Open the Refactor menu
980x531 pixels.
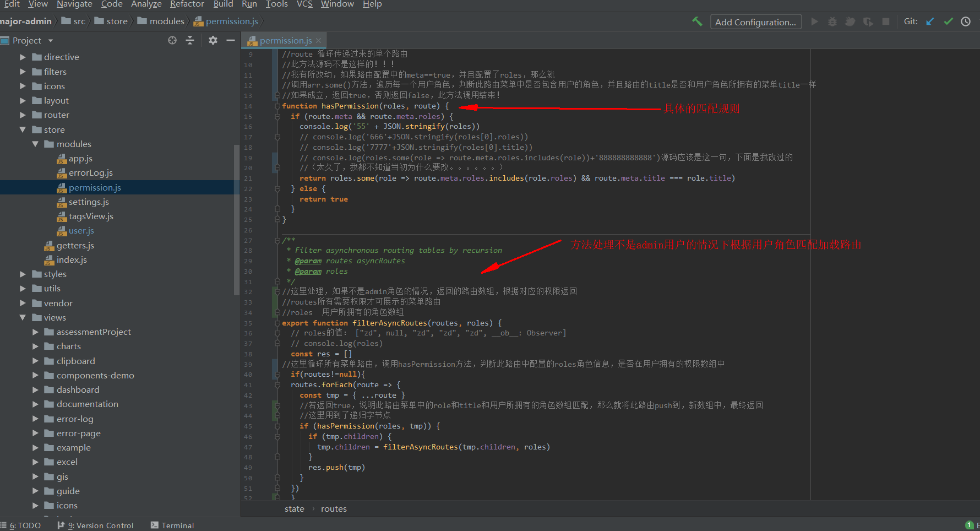point(187,4)
